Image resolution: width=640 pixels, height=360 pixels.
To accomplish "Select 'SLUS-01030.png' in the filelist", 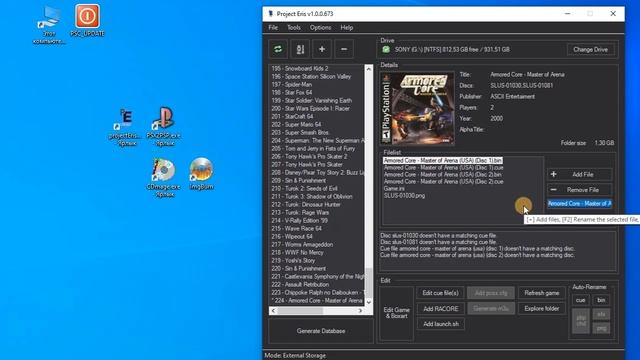I will pyautogui.click(x=404, y=196).
